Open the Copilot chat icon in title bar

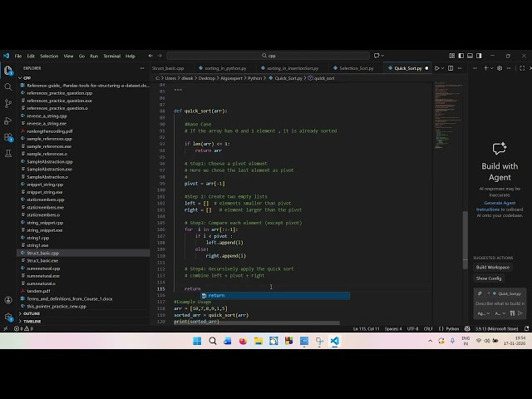[x=377, y=56]
